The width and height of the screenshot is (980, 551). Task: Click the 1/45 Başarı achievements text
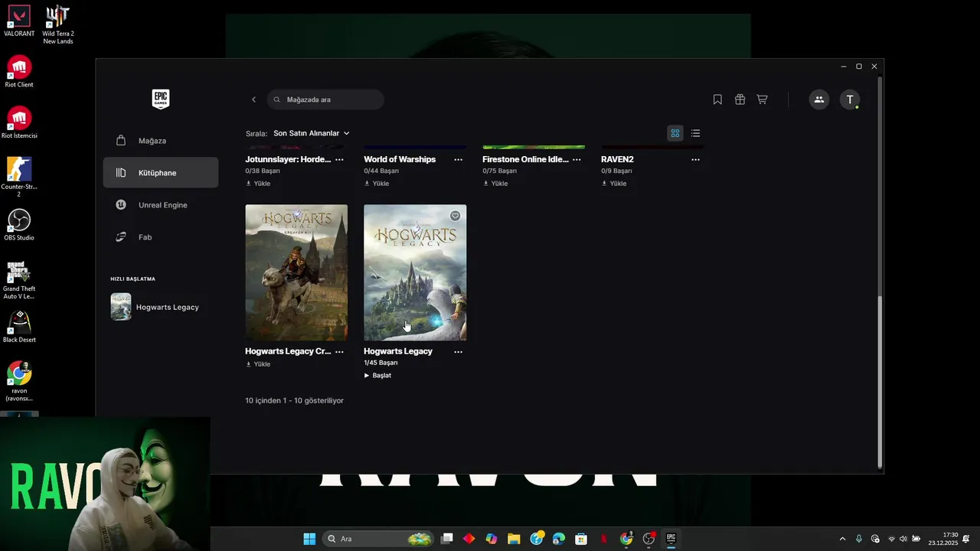(381, 363)
